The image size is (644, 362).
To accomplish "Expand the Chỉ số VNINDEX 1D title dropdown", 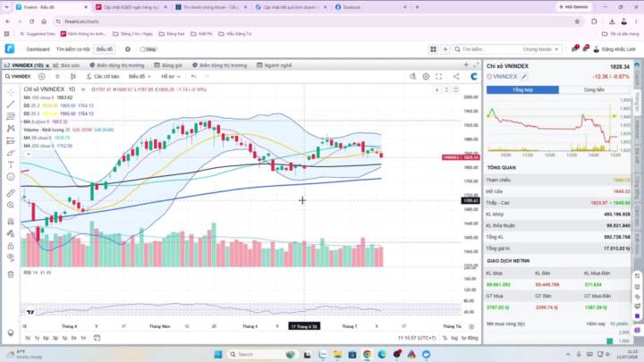I will point(83,89).
